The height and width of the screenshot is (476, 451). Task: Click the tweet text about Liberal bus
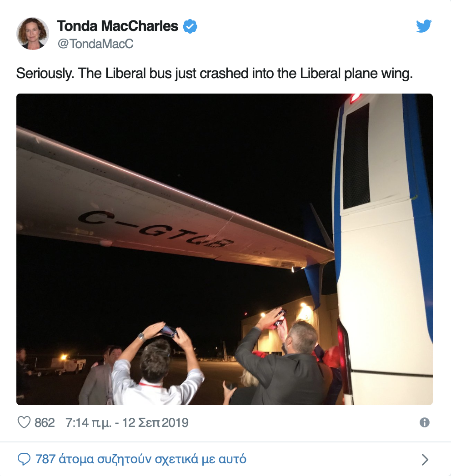pyautogui.click(x=214, y=74)
